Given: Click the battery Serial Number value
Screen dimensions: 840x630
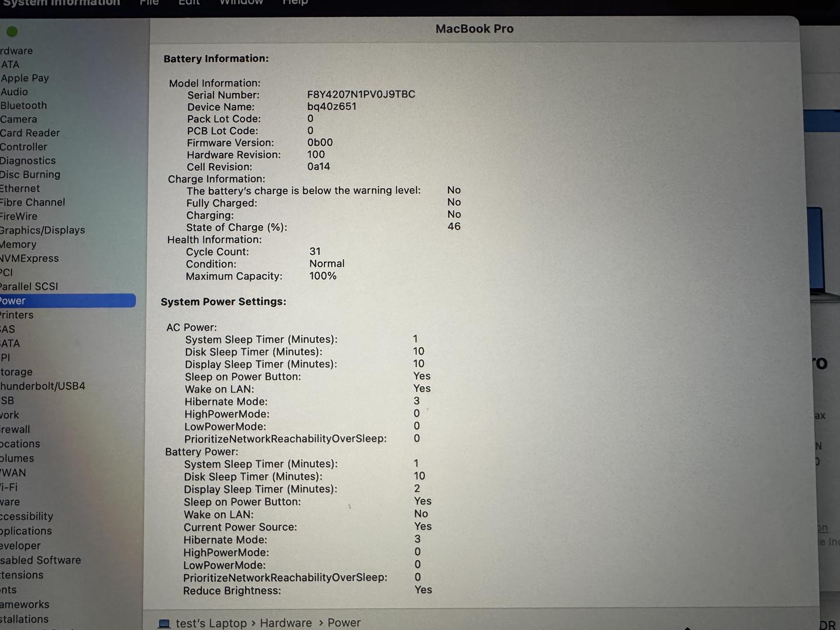Looking at the screenshot, I should 361,94.
